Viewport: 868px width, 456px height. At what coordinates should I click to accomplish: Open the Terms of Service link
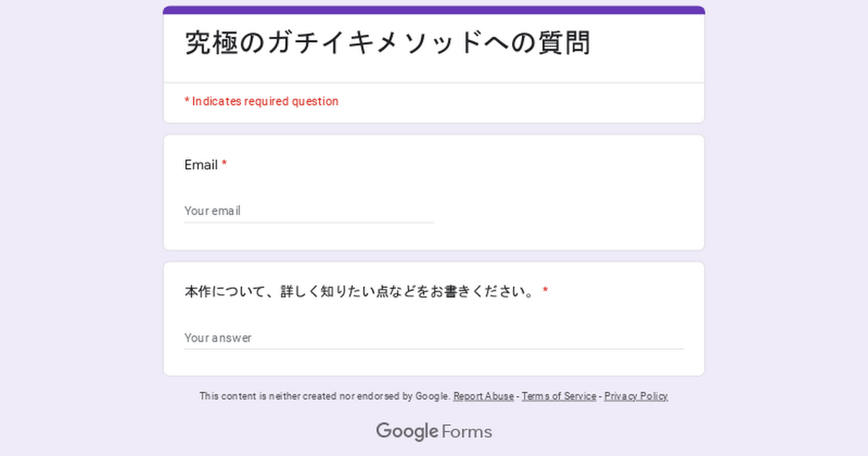559,396
